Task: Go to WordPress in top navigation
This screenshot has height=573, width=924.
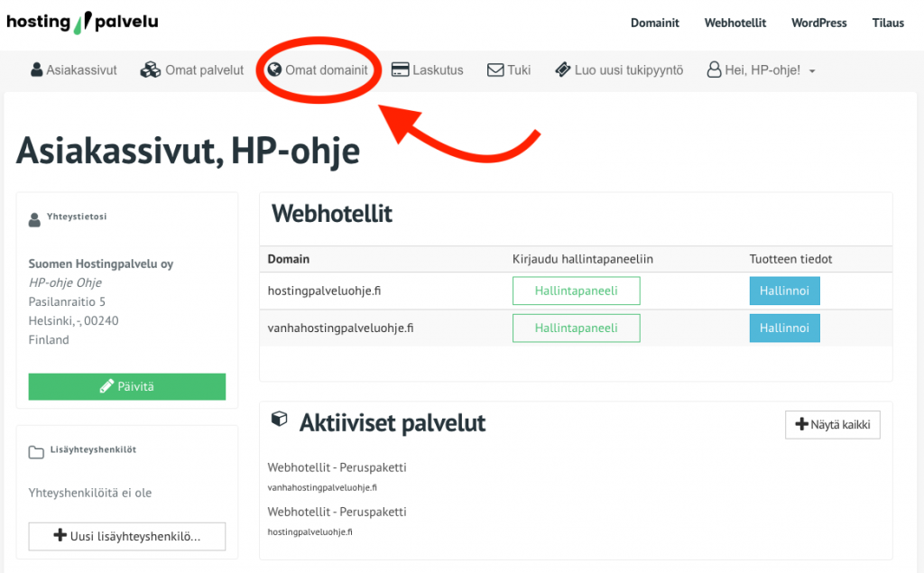Action: [818, 23]
